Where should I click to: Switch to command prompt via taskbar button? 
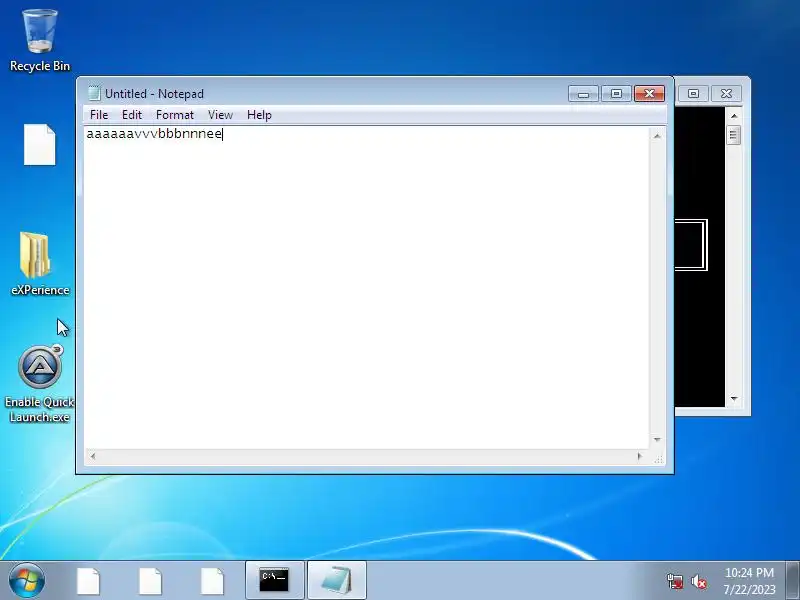(274, 581)
